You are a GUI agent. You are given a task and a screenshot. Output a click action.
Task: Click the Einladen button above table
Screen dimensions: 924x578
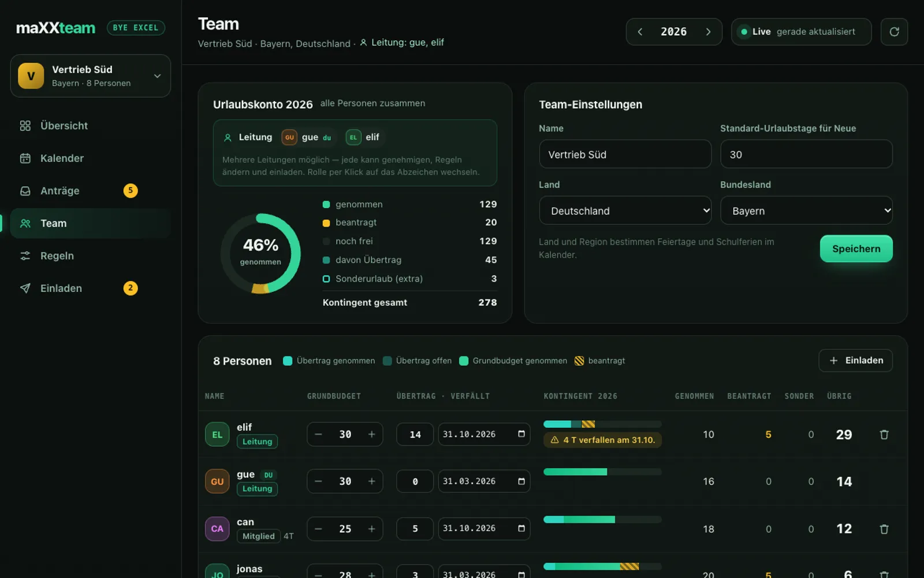855,360
